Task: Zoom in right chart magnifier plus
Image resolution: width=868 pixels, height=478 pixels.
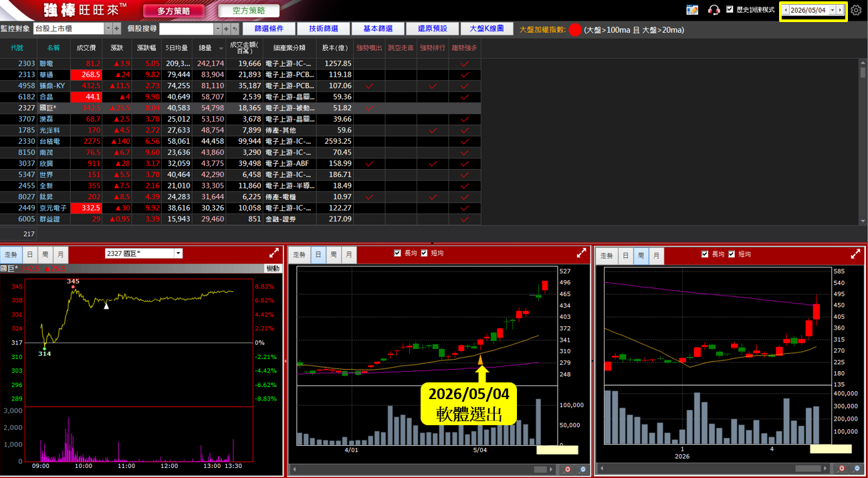Action: pyautogui.click(x=842, y=469)
